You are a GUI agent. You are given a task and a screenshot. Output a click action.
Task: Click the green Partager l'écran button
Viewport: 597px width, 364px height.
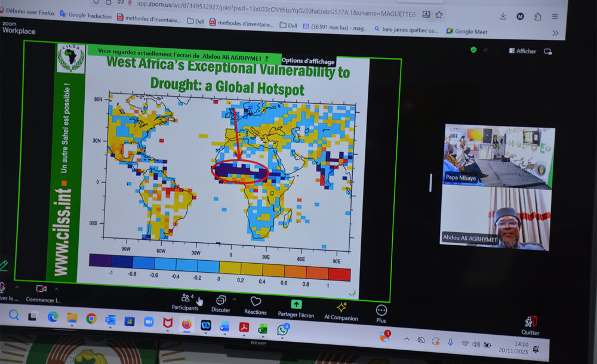296,307
